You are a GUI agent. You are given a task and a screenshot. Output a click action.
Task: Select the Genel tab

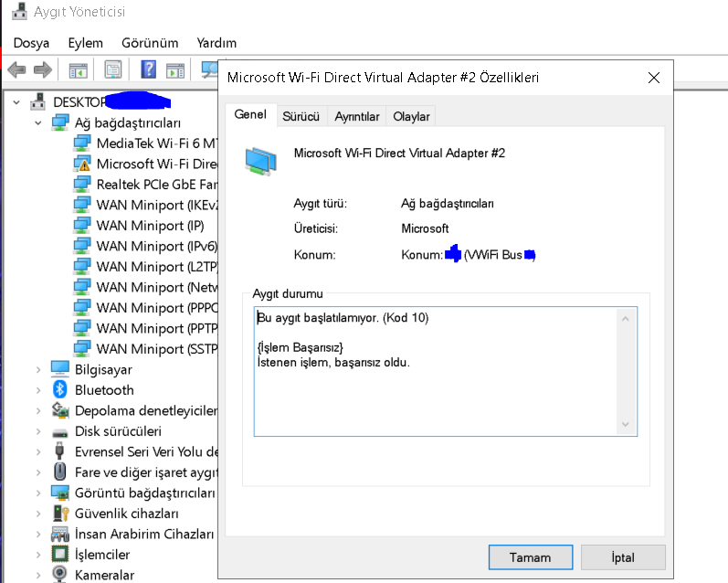(250, 114)
